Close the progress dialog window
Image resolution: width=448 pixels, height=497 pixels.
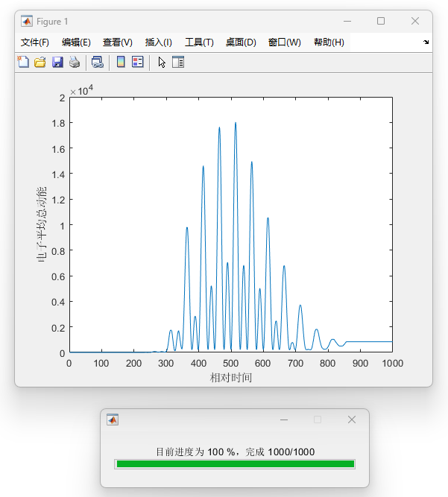(x=352, y=420)
